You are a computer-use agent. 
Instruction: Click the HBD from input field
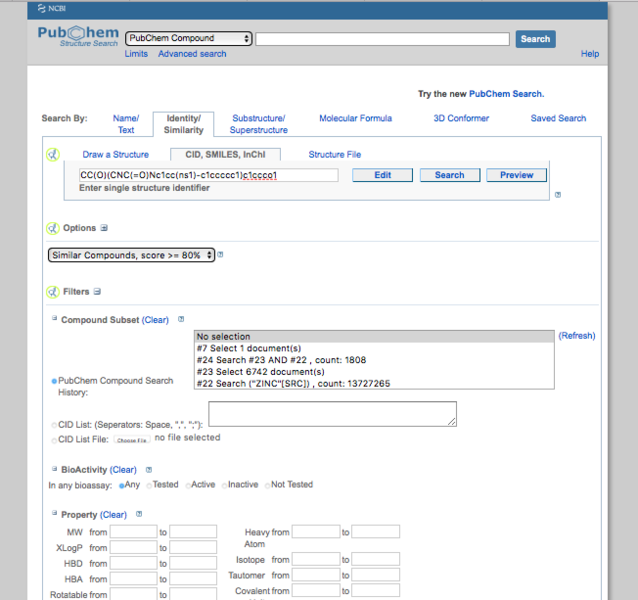pos(133,563)
